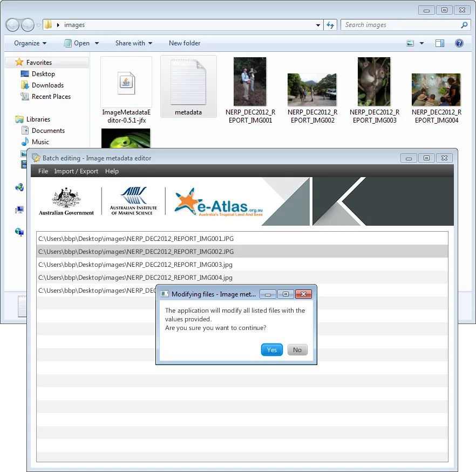Maximize the Batch editing window
Viewport: 476px width, 472px height.
pos(426,158)
